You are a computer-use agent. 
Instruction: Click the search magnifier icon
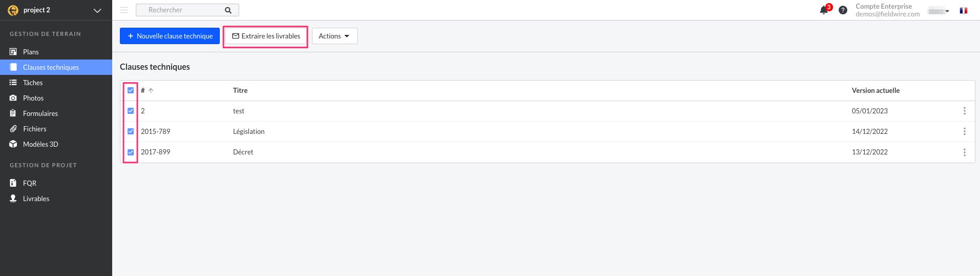tap(228, 10)
